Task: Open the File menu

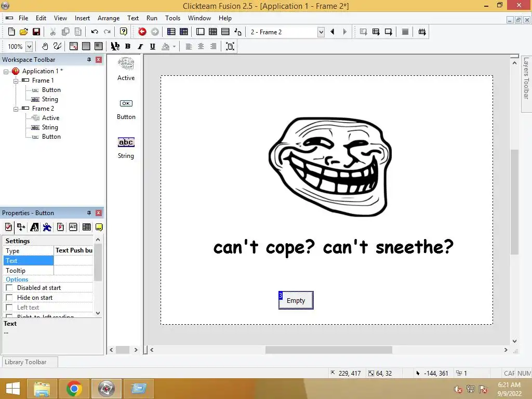Action: (x=23, y=18)
